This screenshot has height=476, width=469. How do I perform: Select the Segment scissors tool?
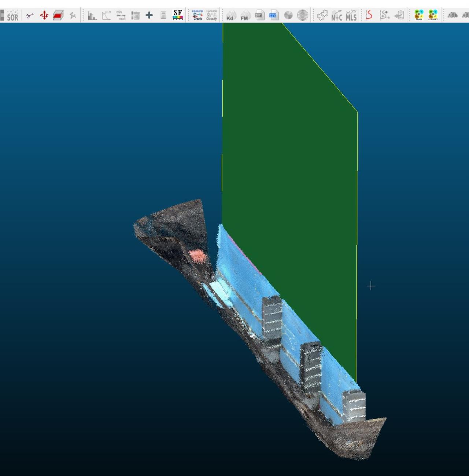coord(30,15)
